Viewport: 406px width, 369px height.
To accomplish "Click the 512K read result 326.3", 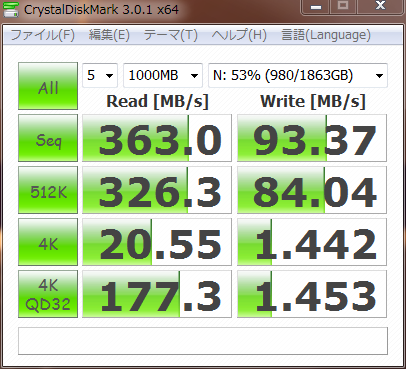I will pos(157,190).
